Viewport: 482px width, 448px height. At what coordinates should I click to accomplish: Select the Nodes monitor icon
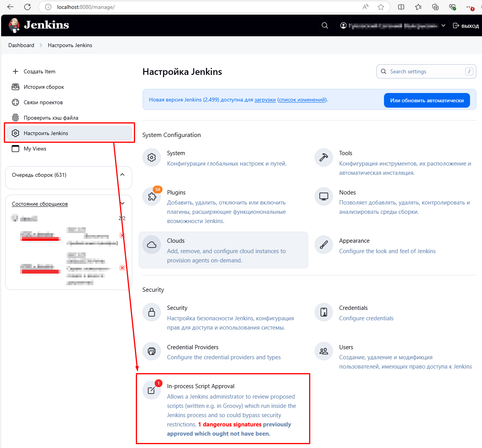coord(324,197)
